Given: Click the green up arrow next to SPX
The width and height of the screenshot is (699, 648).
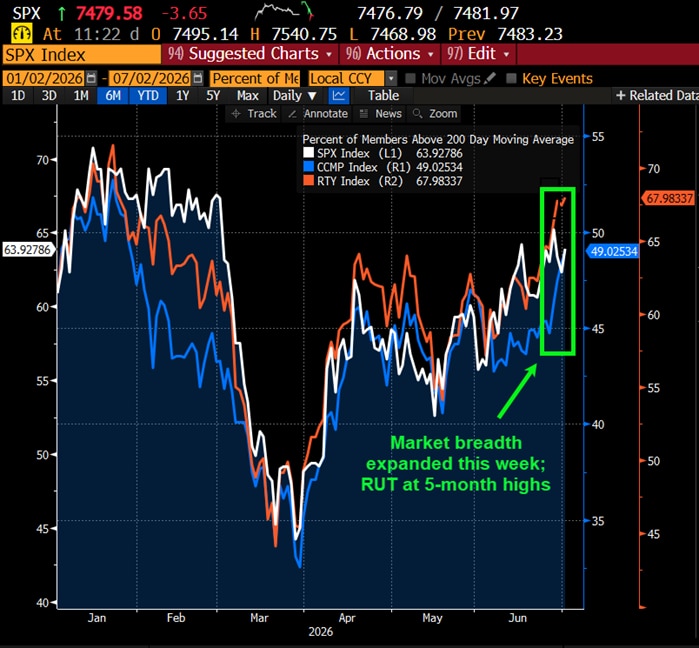Looking at the screenshot, I should pyautogui.click(x=62, y=14).
